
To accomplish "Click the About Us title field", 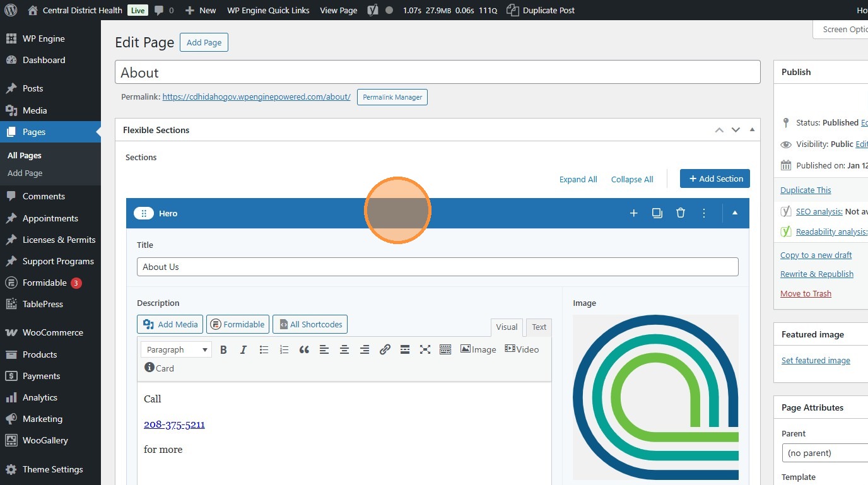I will (437, 267).
